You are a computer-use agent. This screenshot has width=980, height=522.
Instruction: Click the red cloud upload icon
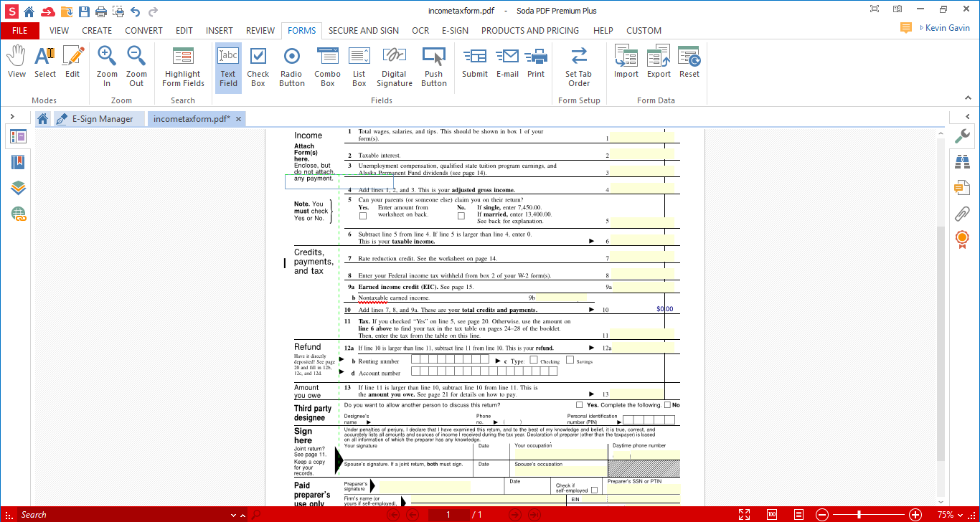[x=48, y=11]
